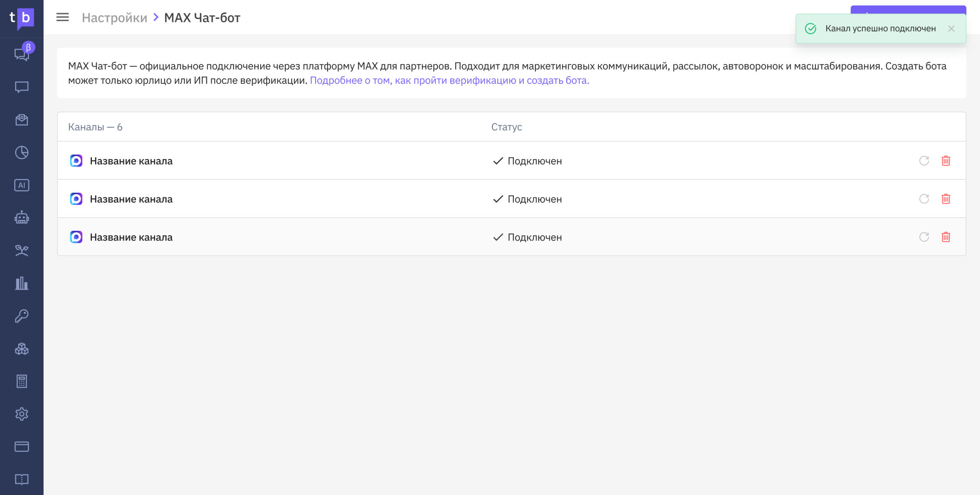Open beta chats icon in sidebar

coord(21,54)
